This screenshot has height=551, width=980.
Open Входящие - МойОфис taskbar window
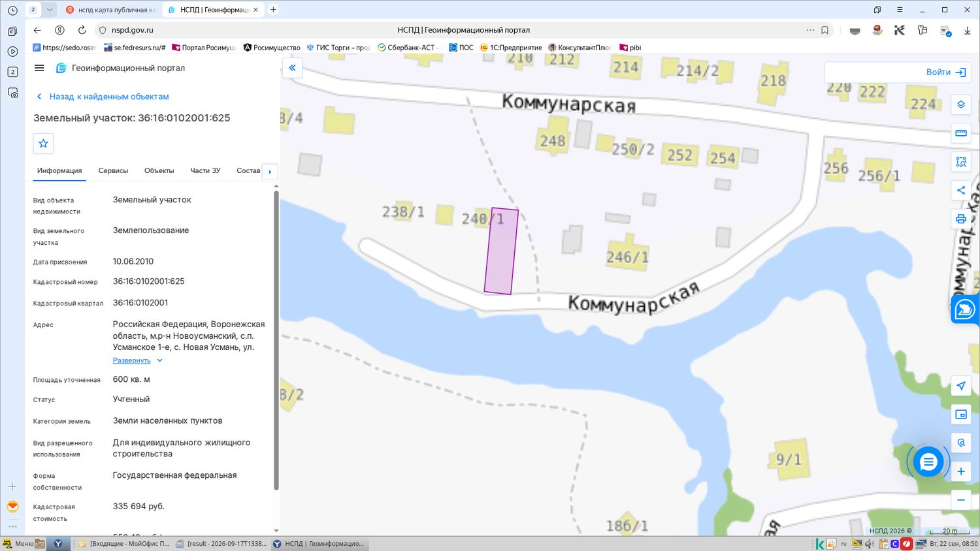tap(124, 543)
